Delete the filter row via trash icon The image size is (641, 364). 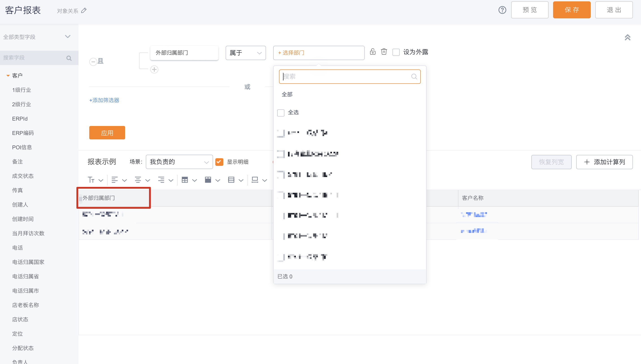(384, 52)
